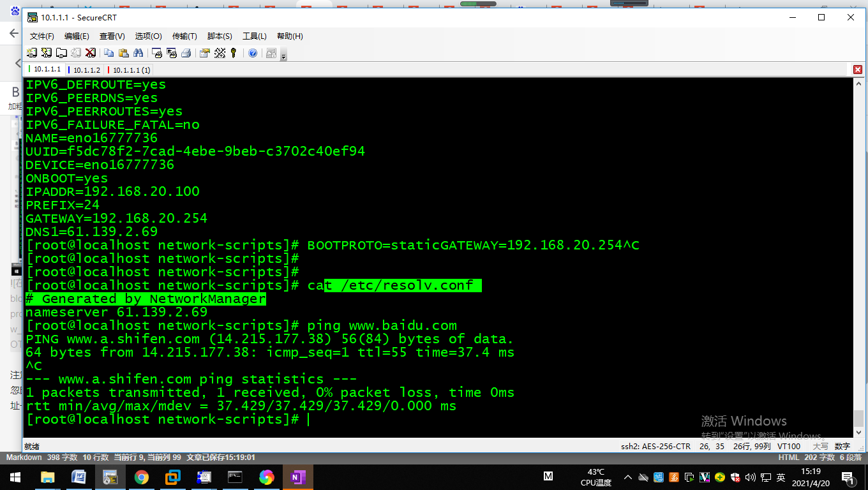Click the 43℃ CPU温度 taskbar widget
This screenshot has height=490, width=868.
coord(596,477)
